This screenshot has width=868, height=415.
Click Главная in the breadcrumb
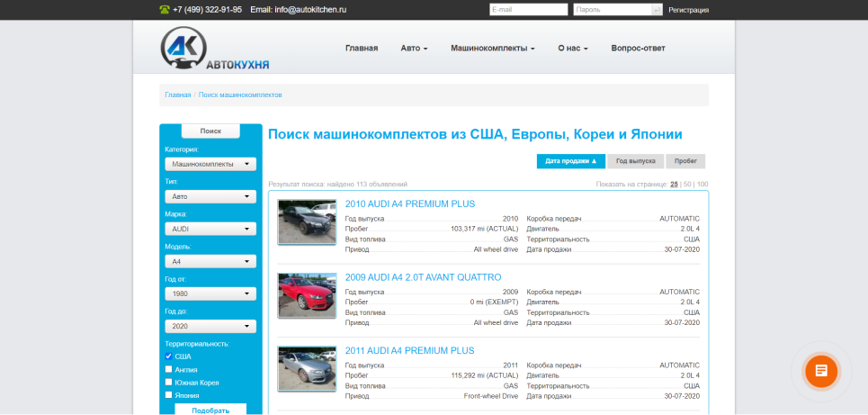pyautogui.click(x=178, y=95)
